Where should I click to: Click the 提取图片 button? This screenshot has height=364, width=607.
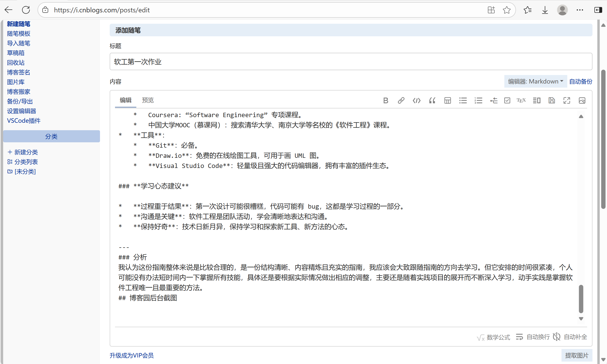click(x=576, y=355)
